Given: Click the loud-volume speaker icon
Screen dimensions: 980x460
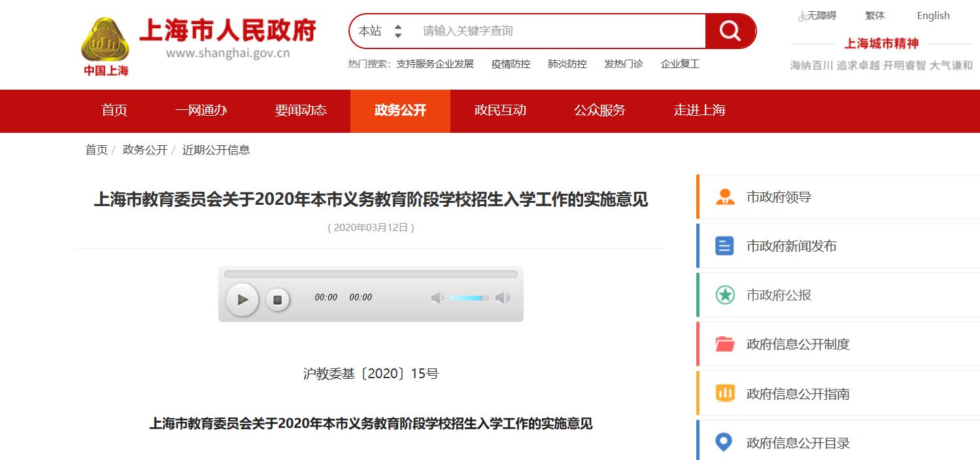Looking at the screenshot, I should (502, 298).
